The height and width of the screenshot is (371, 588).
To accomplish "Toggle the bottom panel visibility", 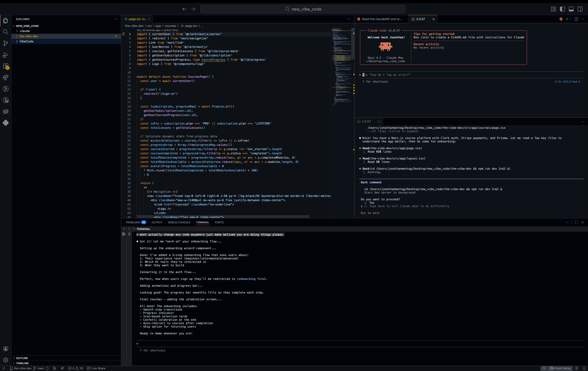I will pyautogui.click(x=571, y=9).
